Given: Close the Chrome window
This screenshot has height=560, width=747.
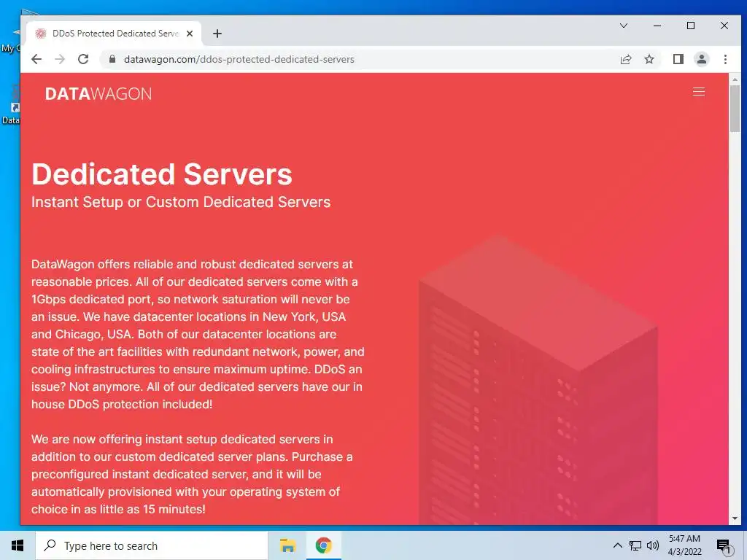Looking at the screenshot, I should click(724, 26).
